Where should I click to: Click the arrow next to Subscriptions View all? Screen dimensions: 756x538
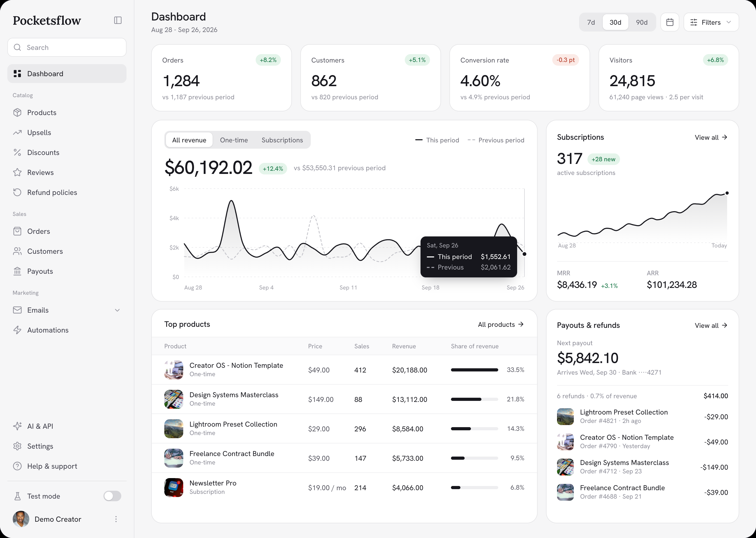pos(724,137)
